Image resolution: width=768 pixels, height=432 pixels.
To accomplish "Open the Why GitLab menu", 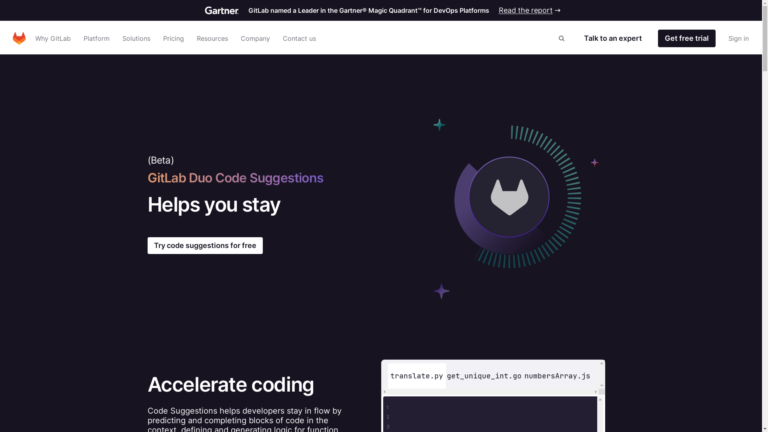I will (x=52, y=38).
